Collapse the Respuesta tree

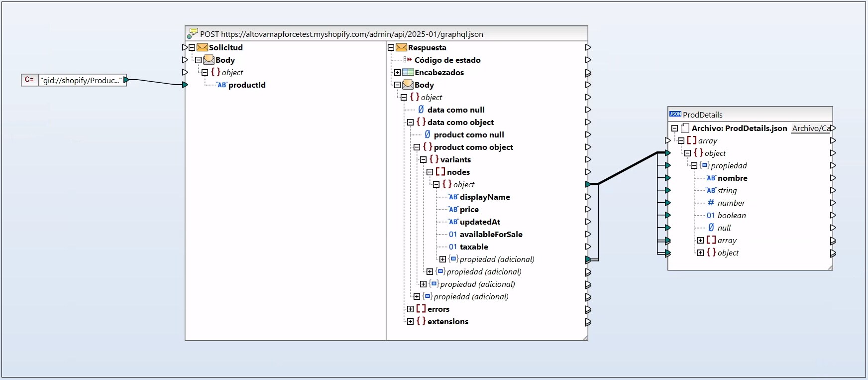(391, 48)
